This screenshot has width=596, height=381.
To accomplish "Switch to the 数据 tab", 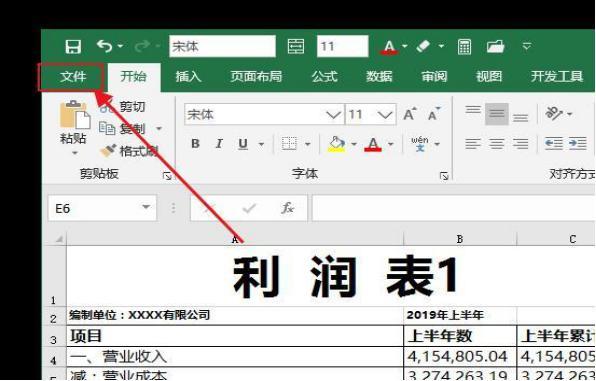I will (x=379, y=76).
